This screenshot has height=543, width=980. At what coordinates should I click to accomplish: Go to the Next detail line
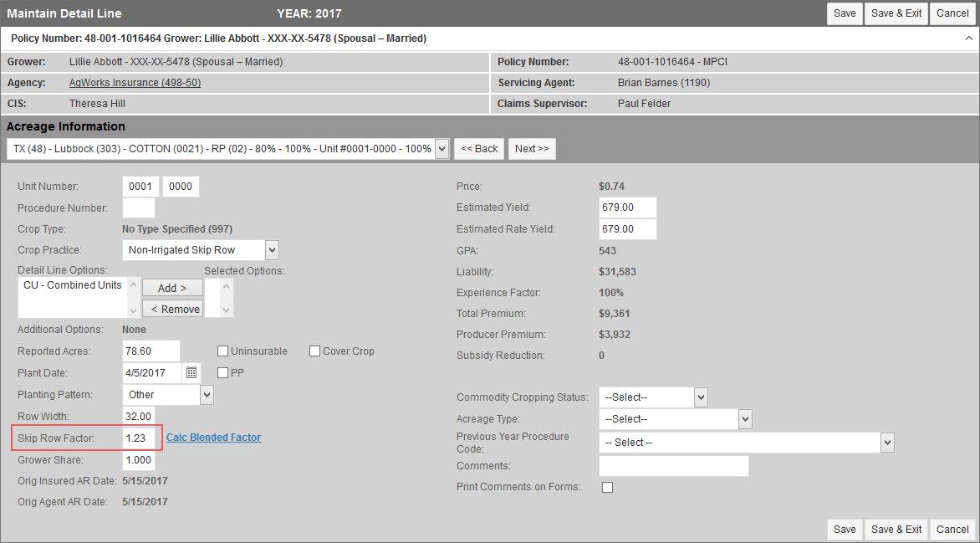coord(532,149)
